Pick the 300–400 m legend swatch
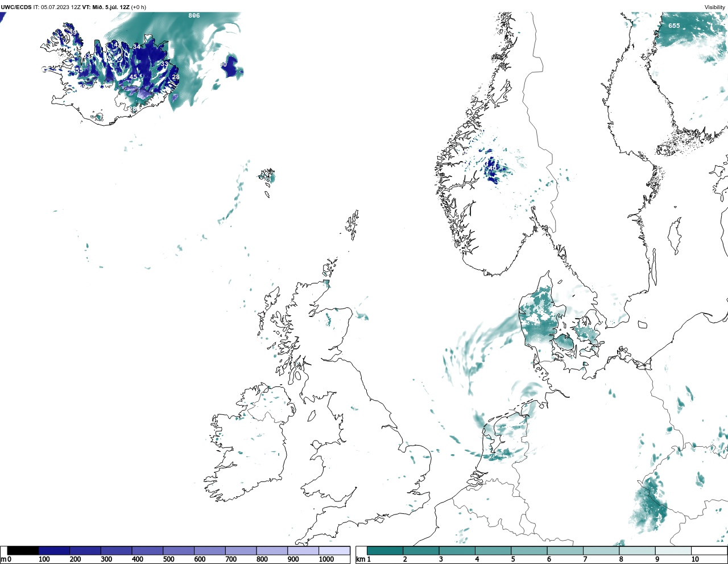Viewport: 728px width, 564px height. (116, 550)
